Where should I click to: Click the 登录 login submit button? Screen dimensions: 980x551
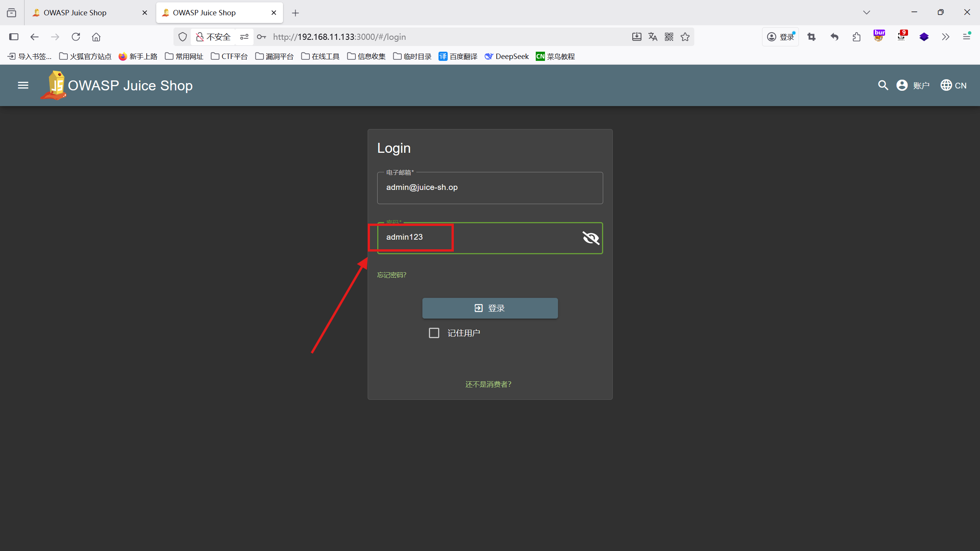(x=490, y=308)
